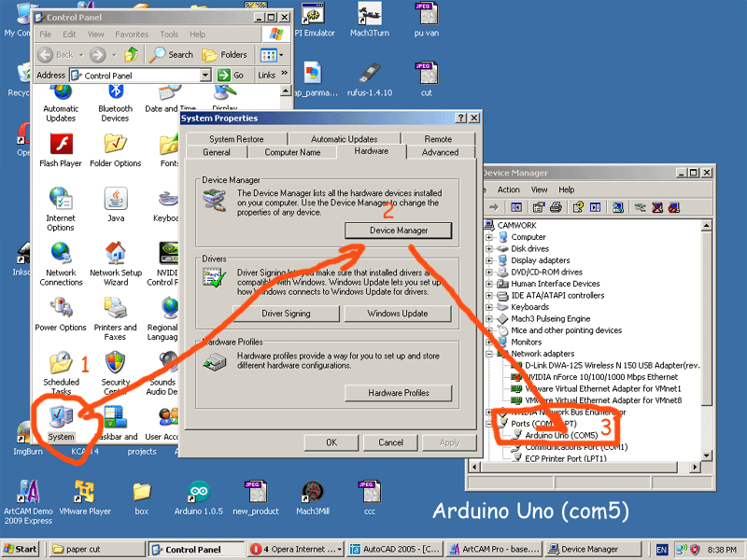Click the Uninstall red X toolbar icon
The height and width of the screenshot is (560, 747).
coord(657,207)
